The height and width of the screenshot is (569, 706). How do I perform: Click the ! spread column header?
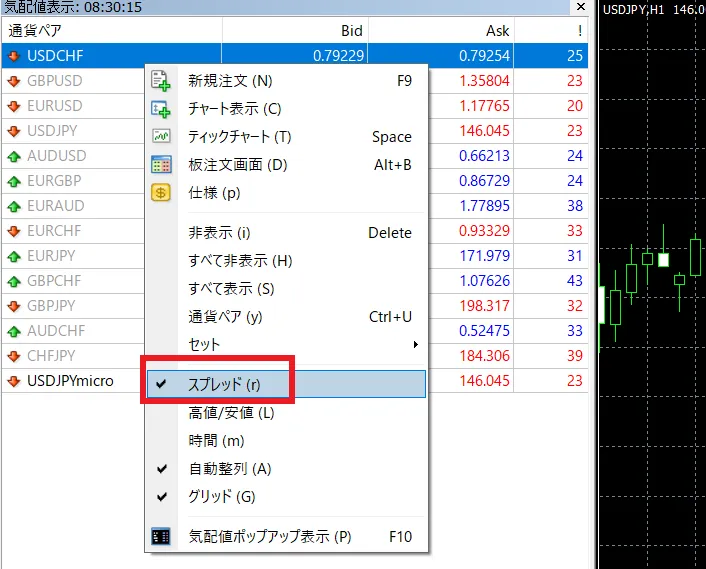[x=551, y=31]
